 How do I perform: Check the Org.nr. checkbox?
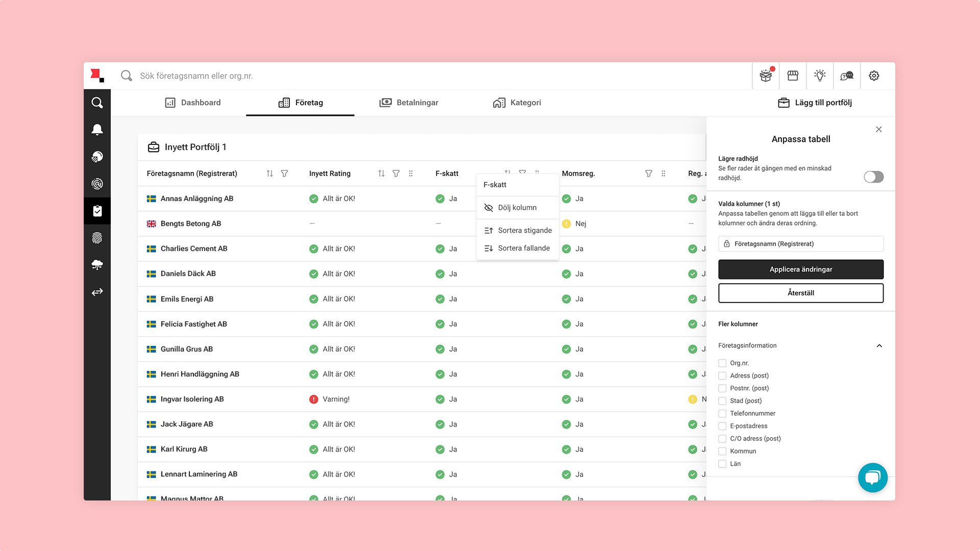tap(722, 363)
